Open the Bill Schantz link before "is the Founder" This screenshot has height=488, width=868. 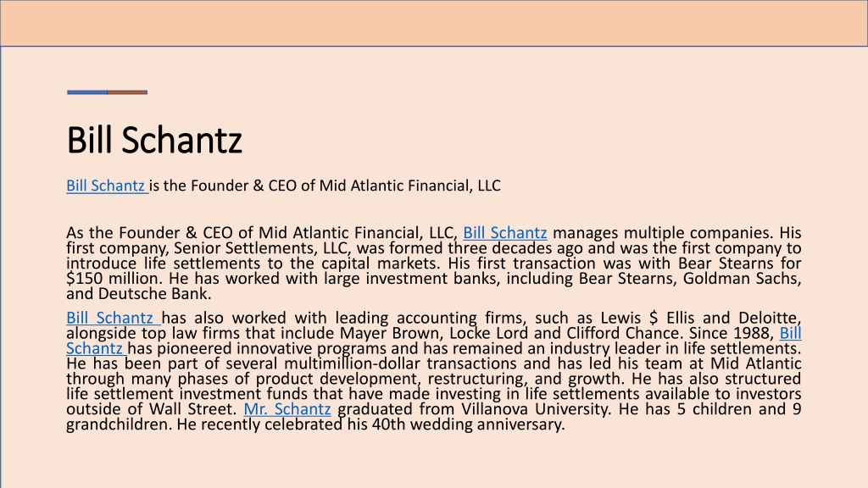pyautogui.click(x=108, y=186)
